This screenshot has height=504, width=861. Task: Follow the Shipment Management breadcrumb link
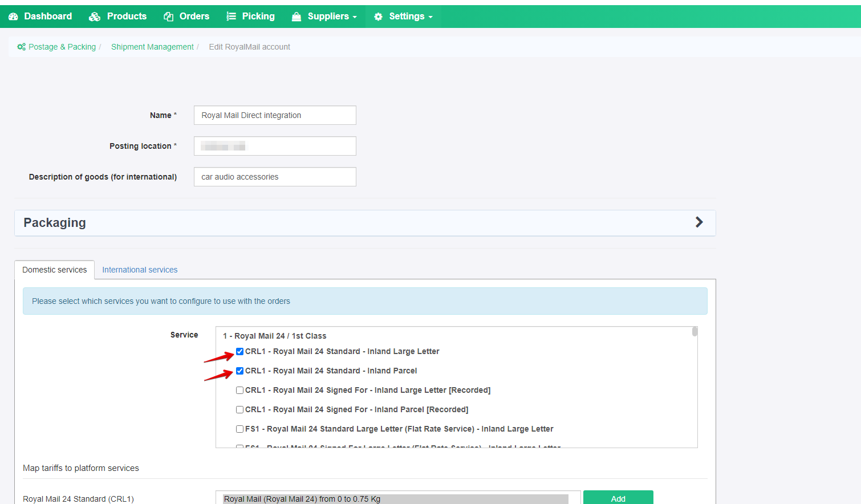(152, 47)
